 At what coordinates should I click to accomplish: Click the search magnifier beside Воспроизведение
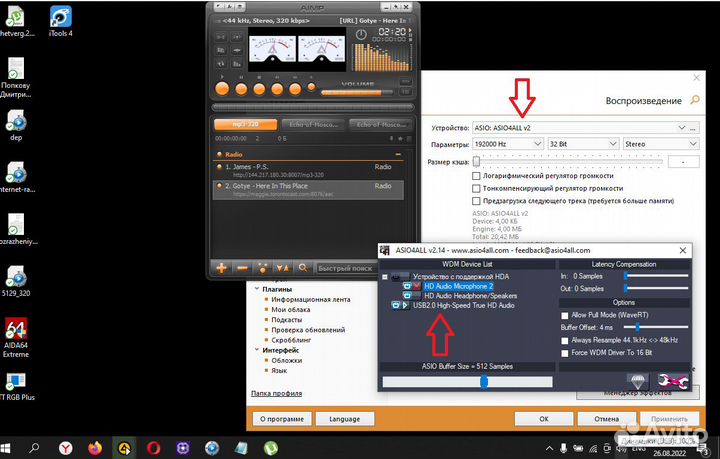[x=695, y=100]
